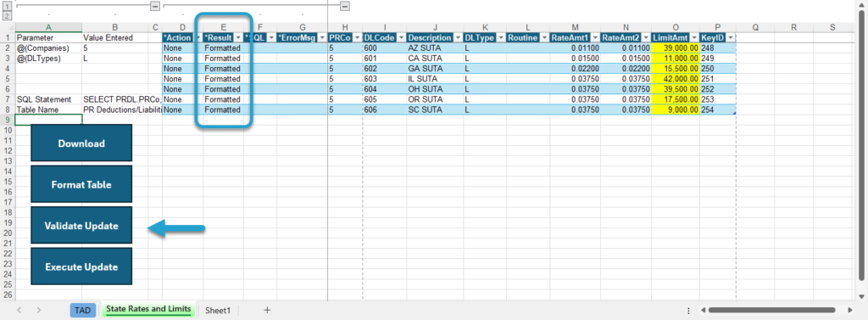Click the horizontal scrollbar thumb

click(771, 310)
